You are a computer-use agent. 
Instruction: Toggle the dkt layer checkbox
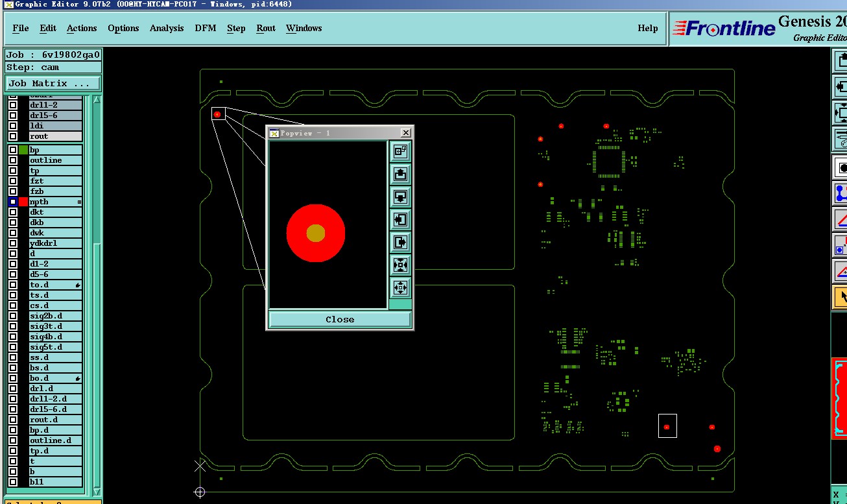pos(13,212)
